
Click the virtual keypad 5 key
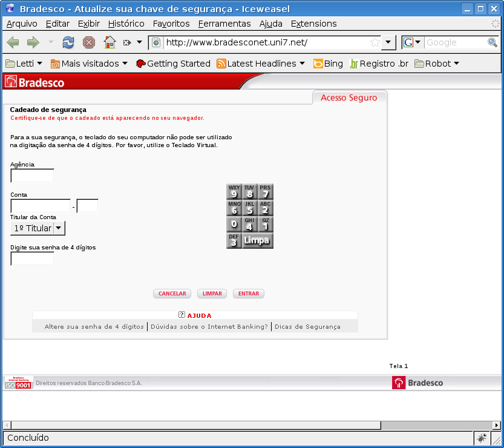point(250,208)
